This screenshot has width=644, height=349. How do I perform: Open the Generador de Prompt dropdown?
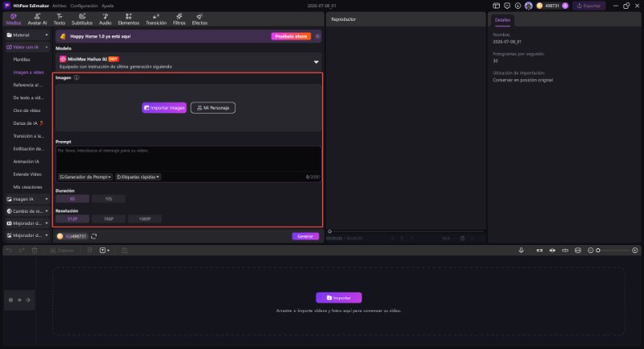[x=85, y=177]
